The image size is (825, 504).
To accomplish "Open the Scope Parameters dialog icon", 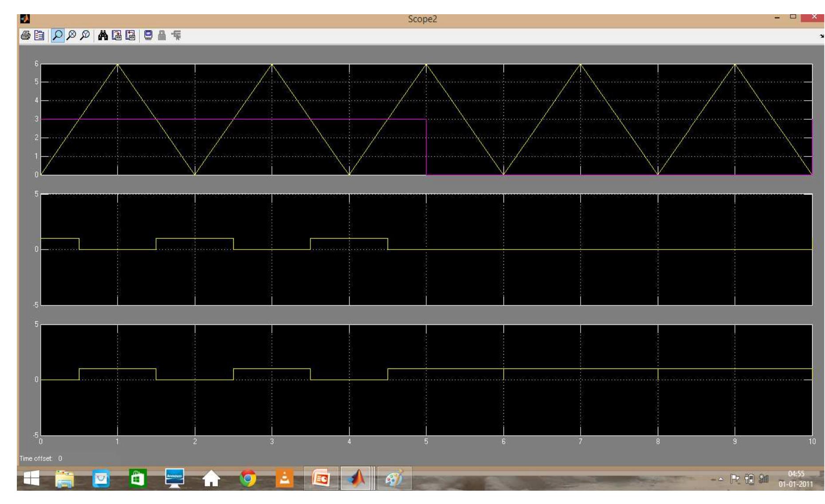I will point(39,36).
